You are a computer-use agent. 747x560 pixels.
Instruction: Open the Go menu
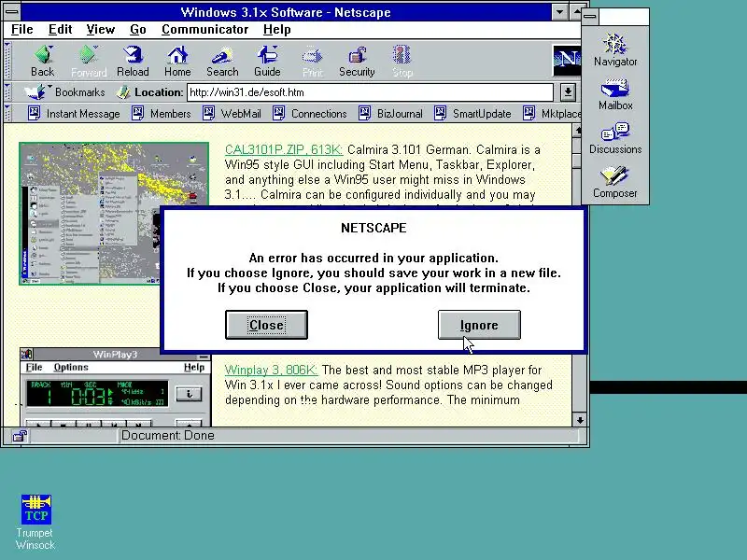point(137,30)
